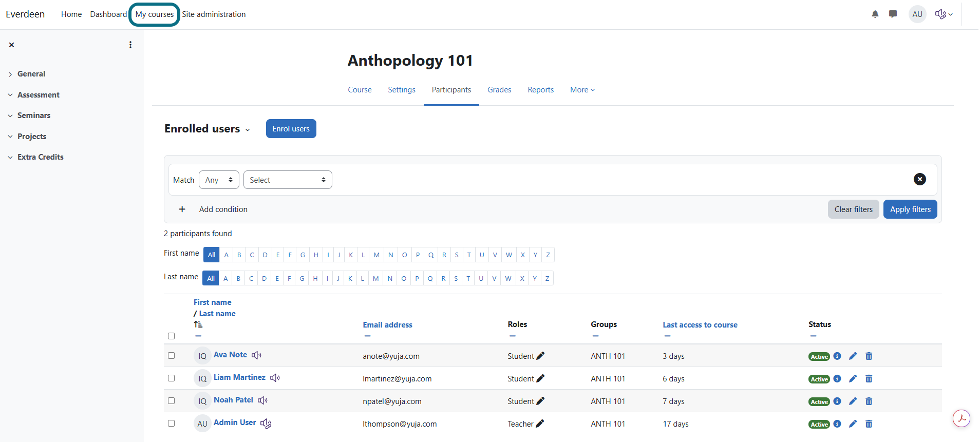The image size is (980, 442).
Task: Select Admin User's row checkbox
Action: (172, 424)
